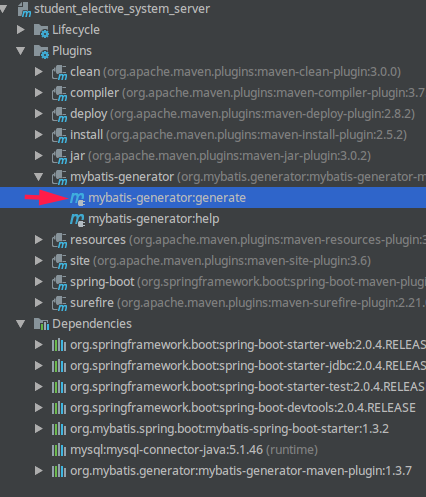Expand the spring-boot plugin node
426x497 pixels.
coord(39,282)
